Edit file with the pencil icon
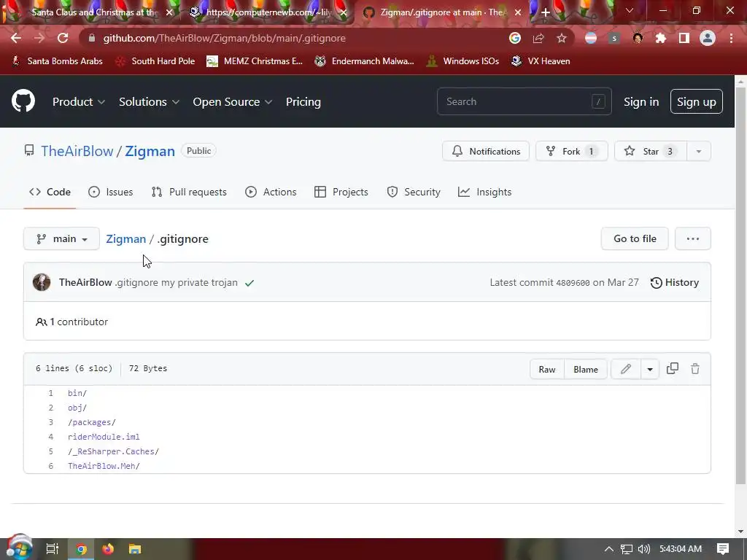747x560 pixels. click(x=626, y=369)
